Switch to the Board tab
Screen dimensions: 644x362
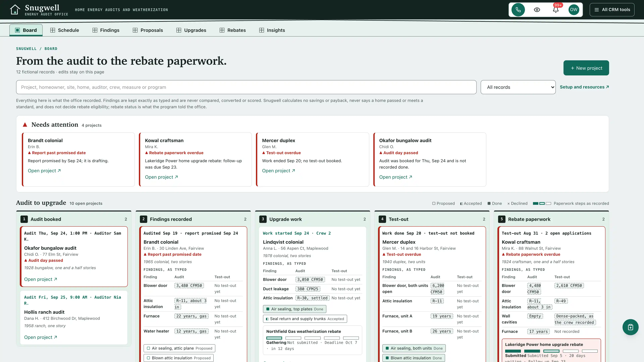point(26,30)
